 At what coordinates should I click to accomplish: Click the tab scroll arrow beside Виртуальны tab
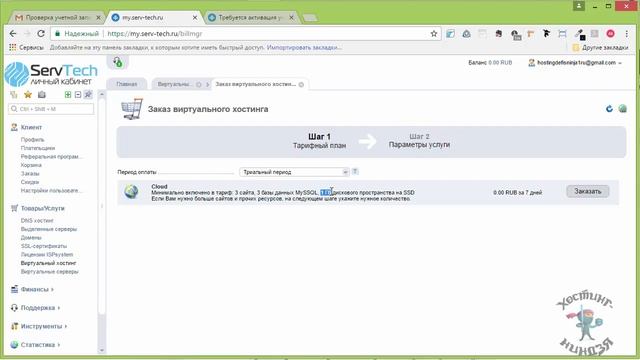(207, 84)
